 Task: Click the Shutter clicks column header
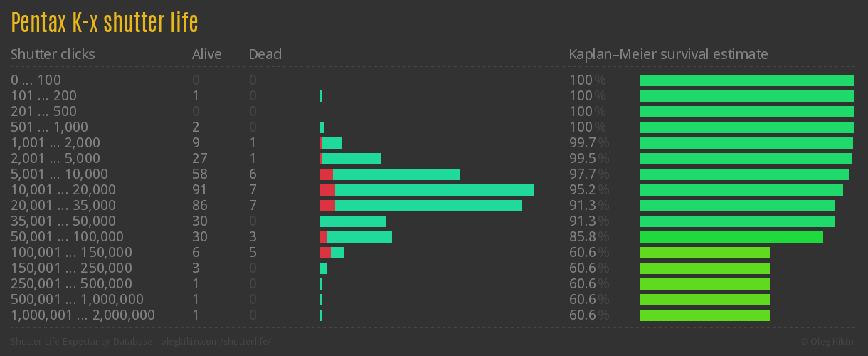[x=53, y=54]
